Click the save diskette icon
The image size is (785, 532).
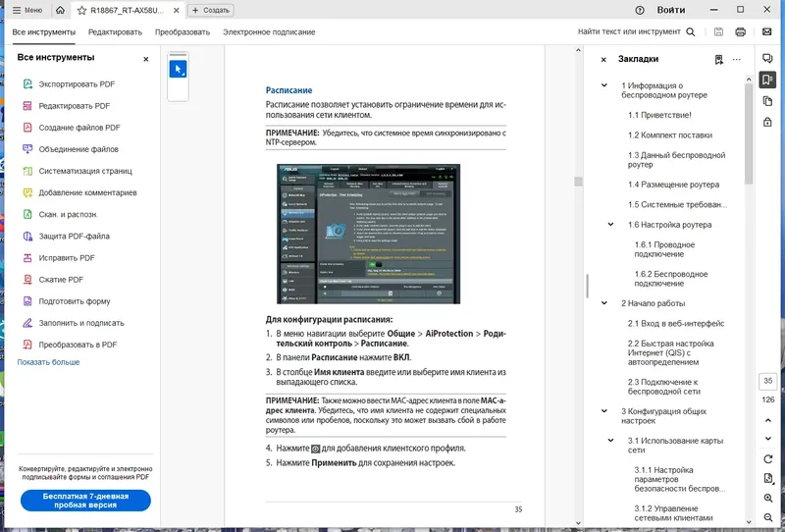(718, 32)
